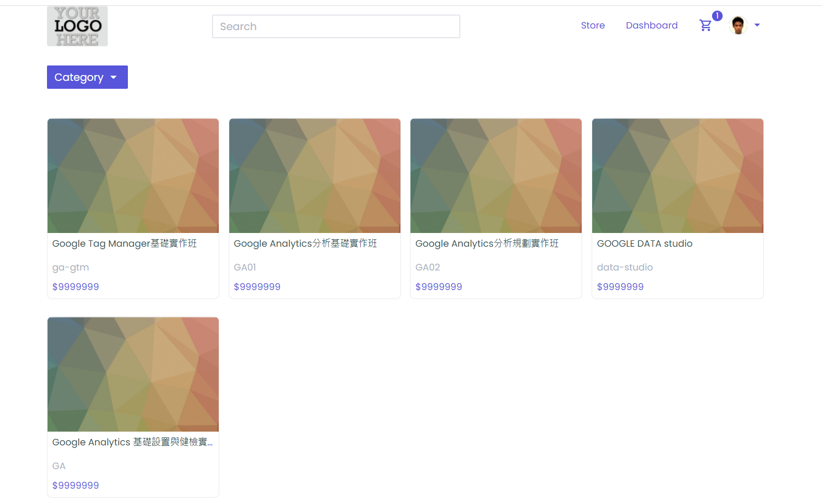Click the GA01 course thumbnail image
Viewport: 822px width, 504px height.
pyautogui.click(x=315, y=176)
